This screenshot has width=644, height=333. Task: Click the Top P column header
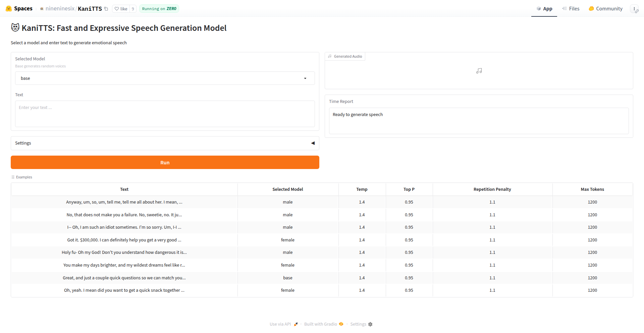tap(409, 189)
